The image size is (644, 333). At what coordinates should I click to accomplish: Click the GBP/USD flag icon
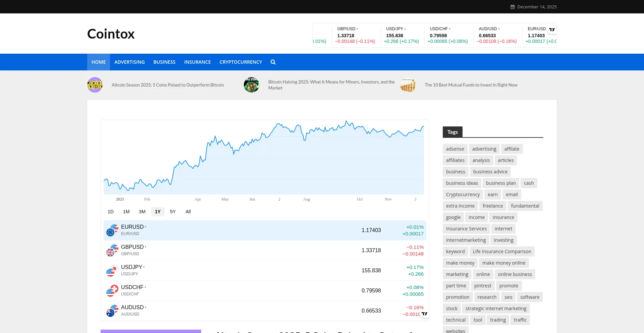point(112,250)
